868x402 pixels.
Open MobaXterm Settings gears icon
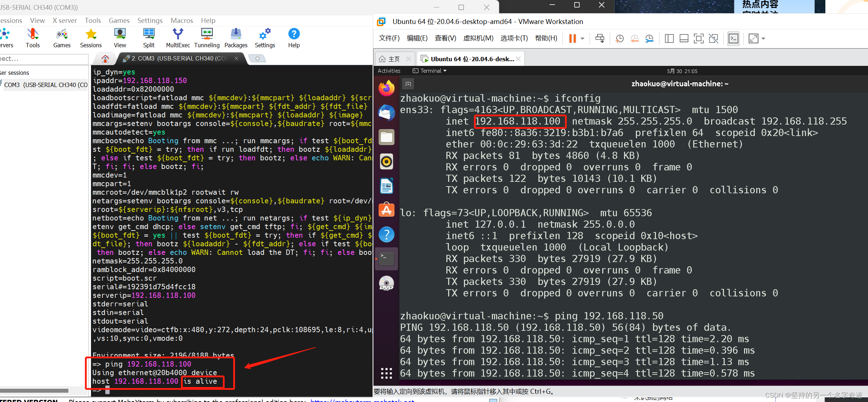265,38
